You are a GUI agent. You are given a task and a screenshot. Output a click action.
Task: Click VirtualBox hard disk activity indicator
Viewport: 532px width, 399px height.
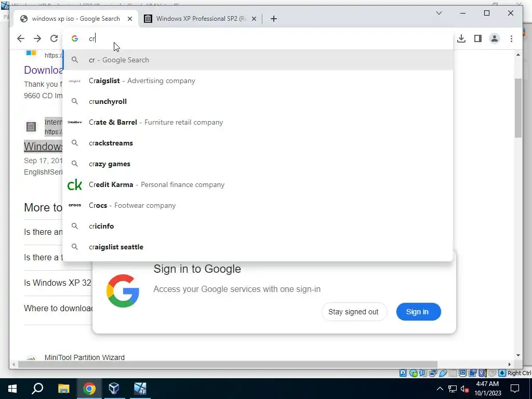click(x=403, y=373)
